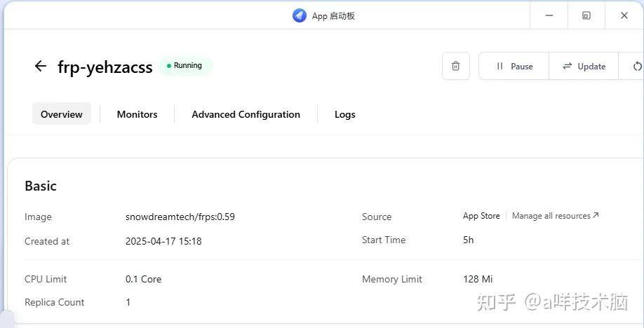Open the Overview tab
This screenshot has height=328, width=644.
pos(62,114)
